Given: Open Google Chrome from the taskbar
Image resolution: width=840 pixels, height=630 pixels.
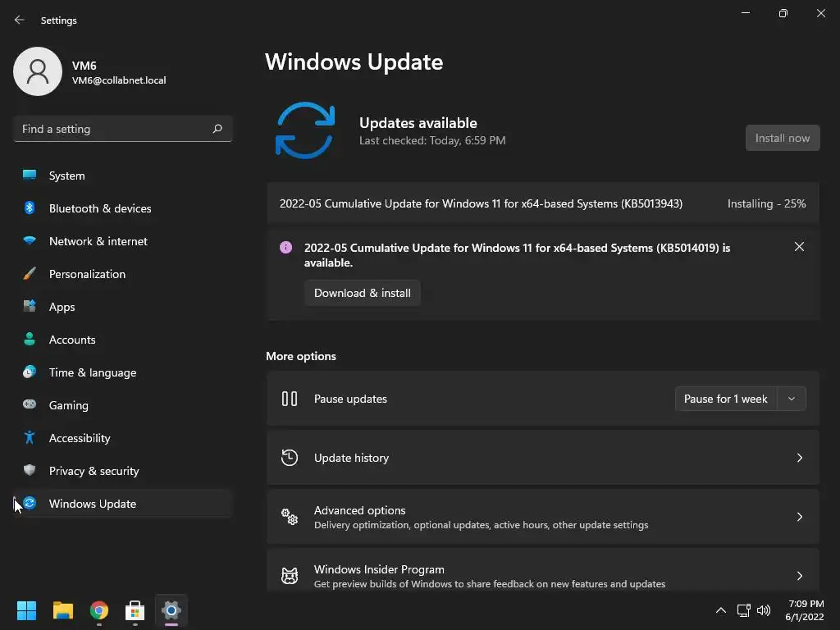Looking at the screenshot, I should click(x=99, y=610).
